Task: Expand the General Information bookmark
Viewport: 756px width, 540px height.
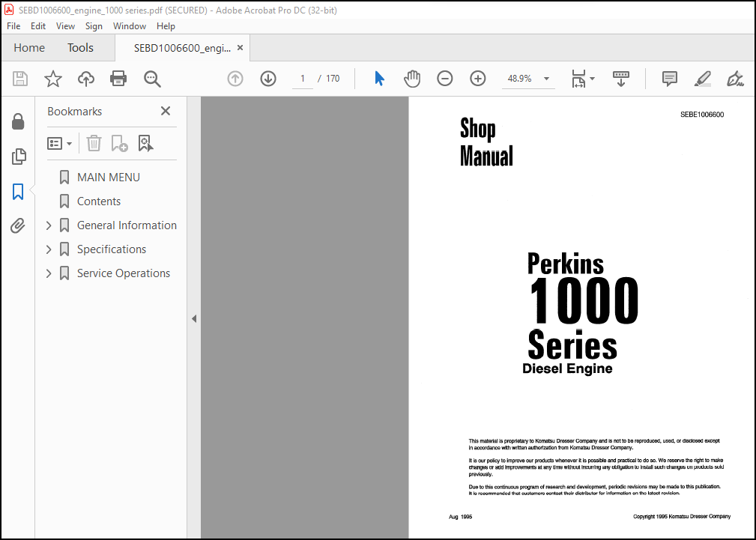Action: click(x=49, y=225)
